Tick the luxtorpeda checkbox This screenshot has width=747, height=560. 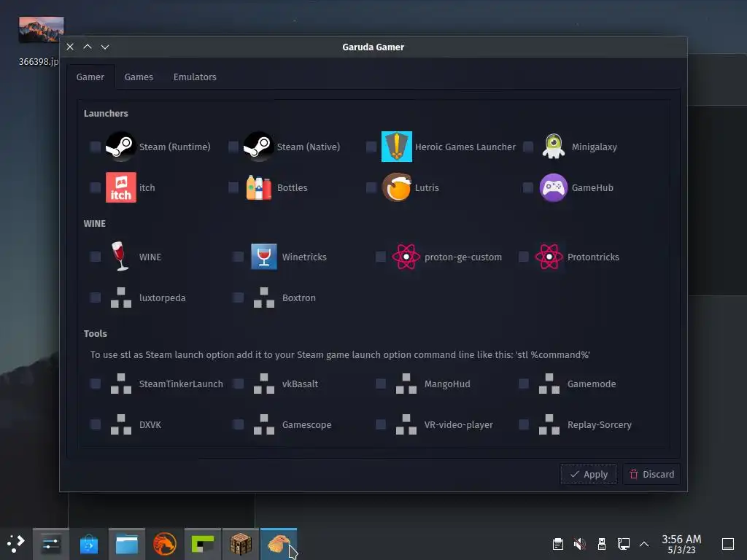pyautogui.click(x=96, y=297)
